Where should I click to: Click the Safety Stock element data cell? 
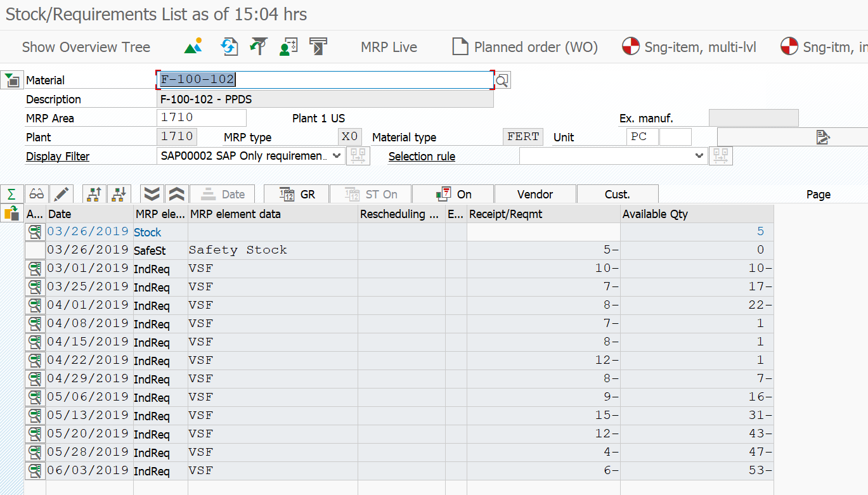point(273,250)
